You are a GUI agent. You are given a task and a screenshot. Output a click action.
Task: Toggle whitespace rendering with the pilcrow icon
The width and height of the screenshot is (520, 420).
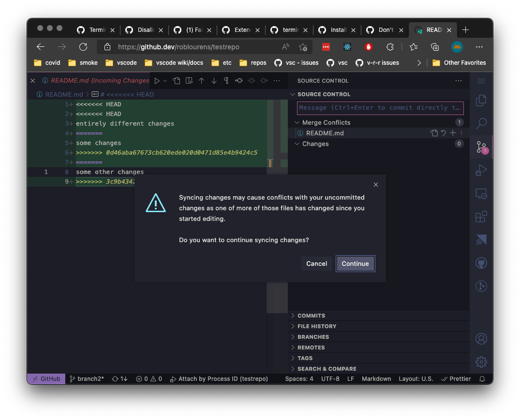(226, 81)
